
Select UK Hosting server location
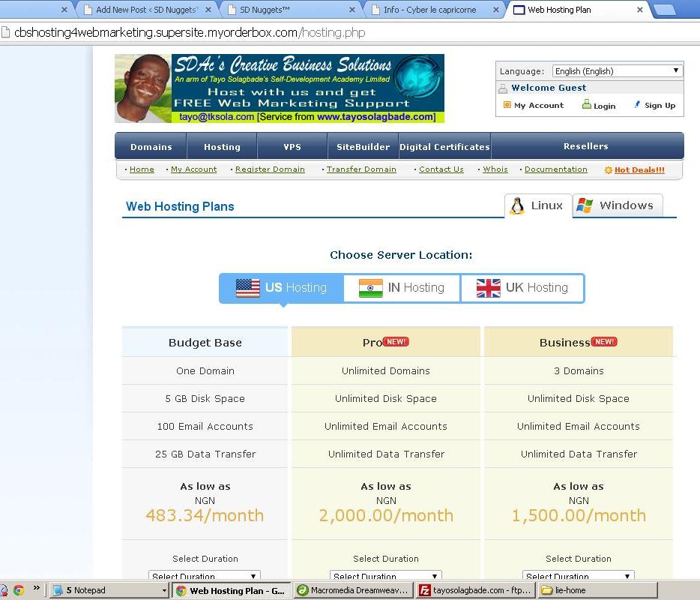click(x=522, y=288)
